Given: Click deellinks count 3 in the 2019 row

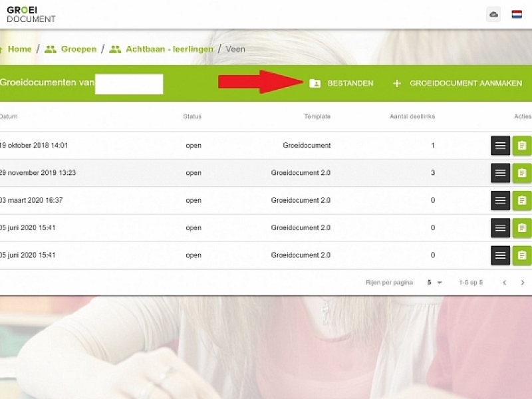Looking at the screenshot, I should click(x=433, y=173).
